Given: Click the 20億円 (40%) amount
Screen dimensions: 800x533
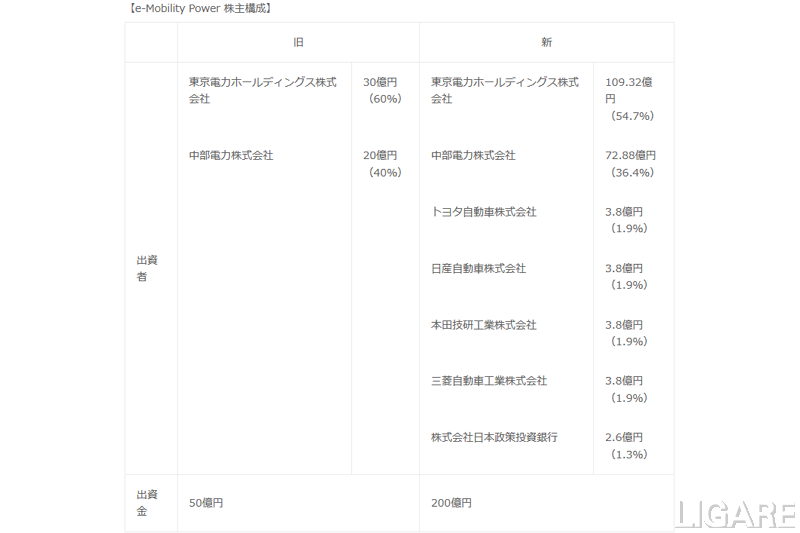Looking at the screenshot, I should [x=381, y=164].
